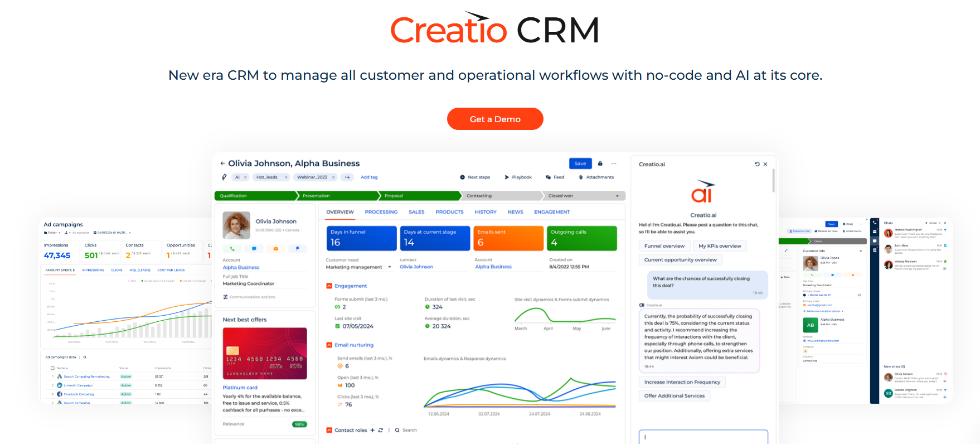
Task: Toggle the Name header checkbox in Ad campaigns data
Action: pyautogui.click(x=52, y=368)
